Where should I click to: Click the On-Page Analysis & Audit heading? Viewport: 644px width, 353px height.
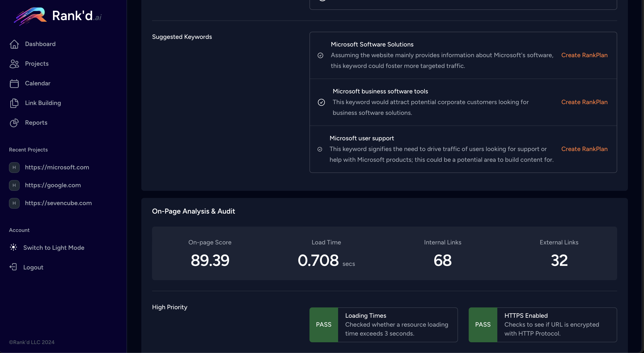[193, 211]
